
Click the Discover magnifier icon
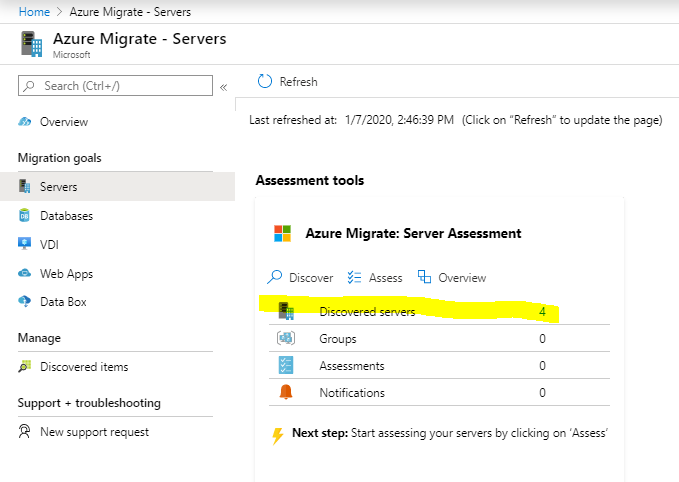click(x=275, y=277)
